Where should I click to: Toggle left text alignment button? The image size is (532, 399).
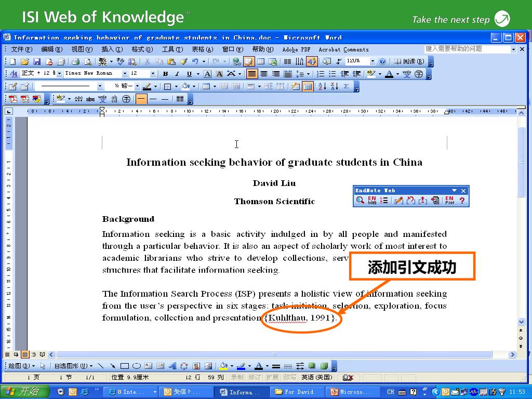[x=251, y=74]
